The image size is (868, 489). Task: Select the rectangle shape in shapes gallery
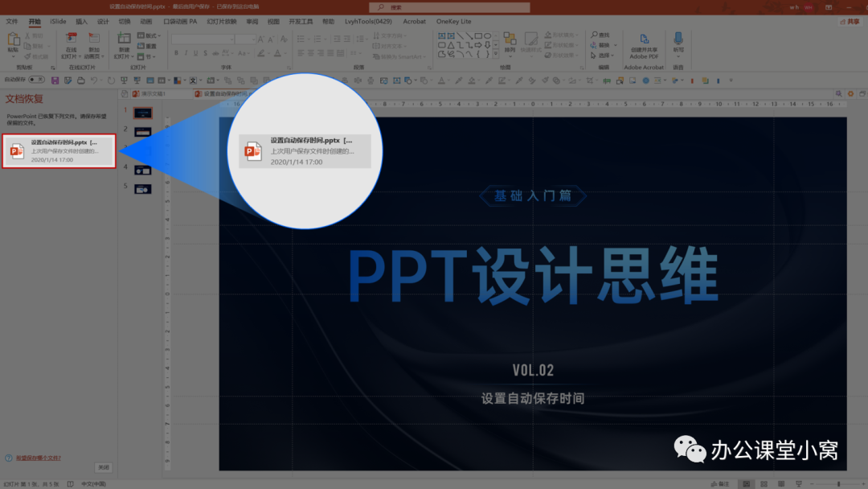[478, 35]
